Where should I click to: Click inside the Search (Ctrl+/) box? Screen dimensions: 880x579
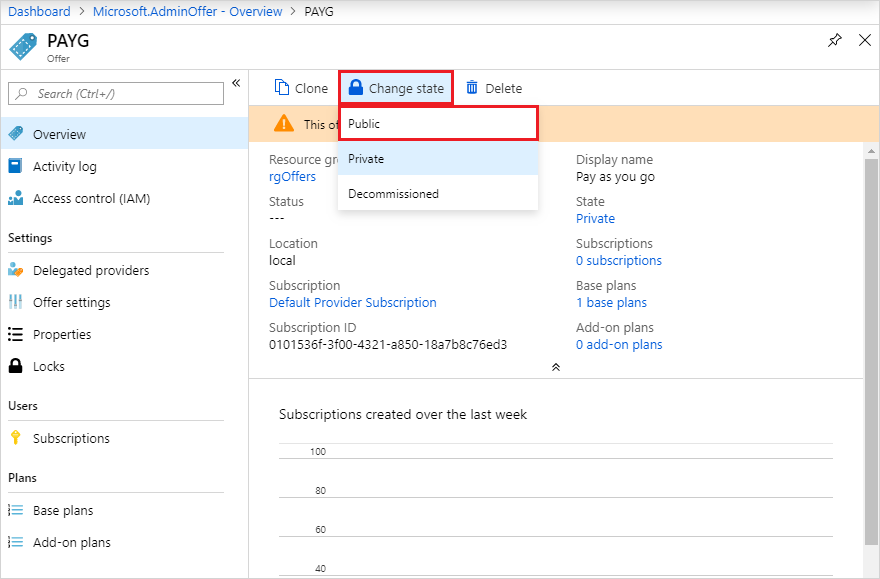click(116, 94)
